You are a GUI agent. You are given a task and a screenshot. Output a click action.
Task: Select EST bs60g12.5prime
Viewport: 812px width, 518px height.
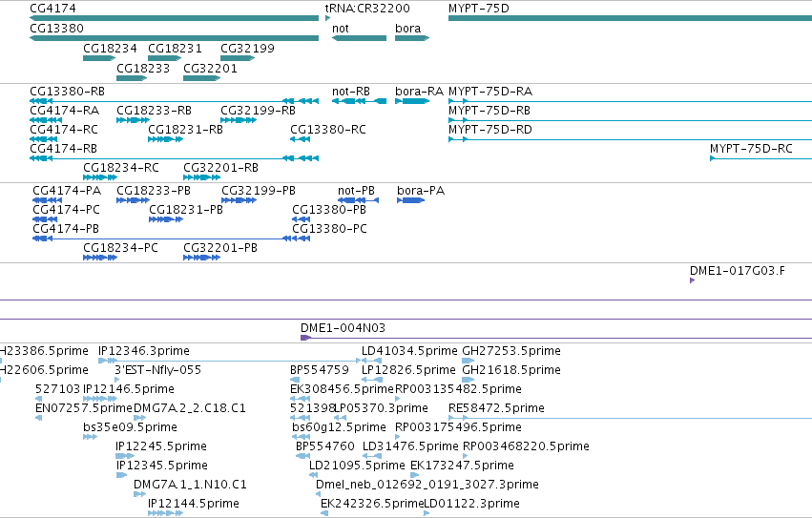click(x=302, y=437)
